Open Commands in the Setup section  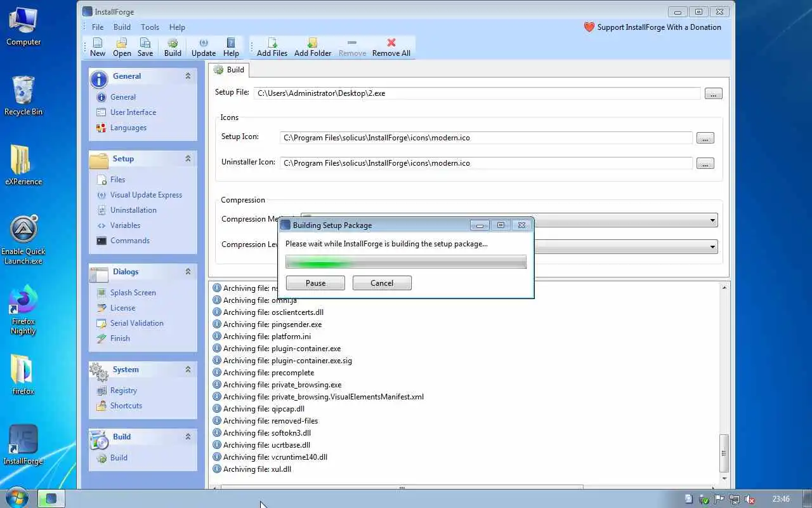point(130,241)
